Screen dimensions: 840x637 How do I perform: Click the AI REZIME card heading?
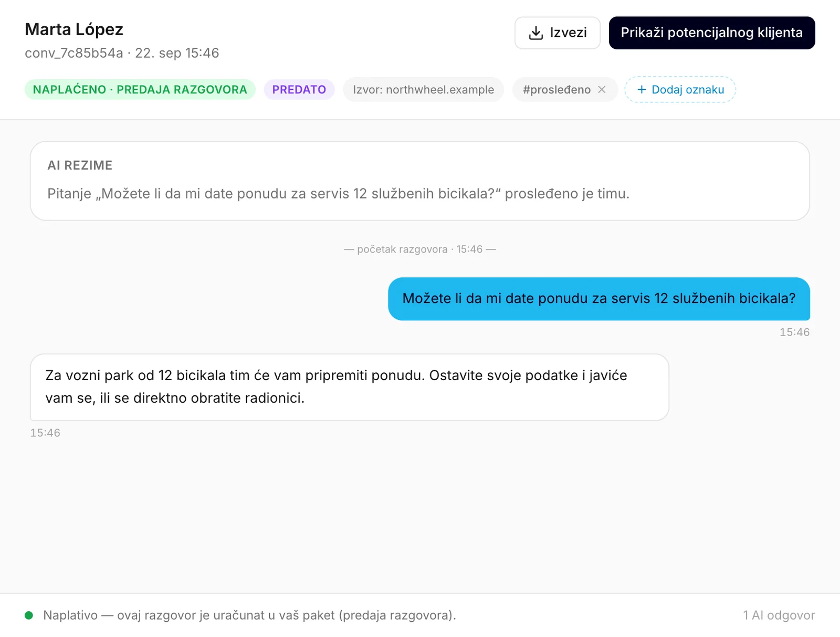pyautogui.click(x=80, y=165)
